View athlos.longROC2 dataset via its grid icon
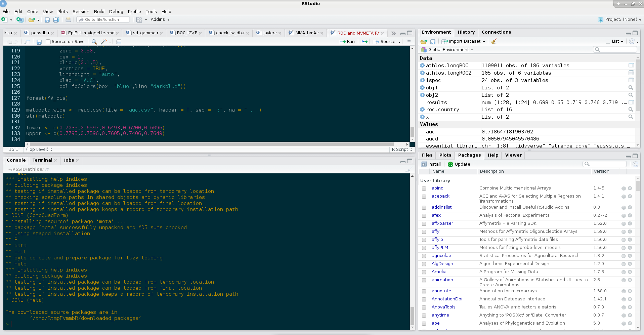Screen dimensions: 644x335 click(631, 73)
